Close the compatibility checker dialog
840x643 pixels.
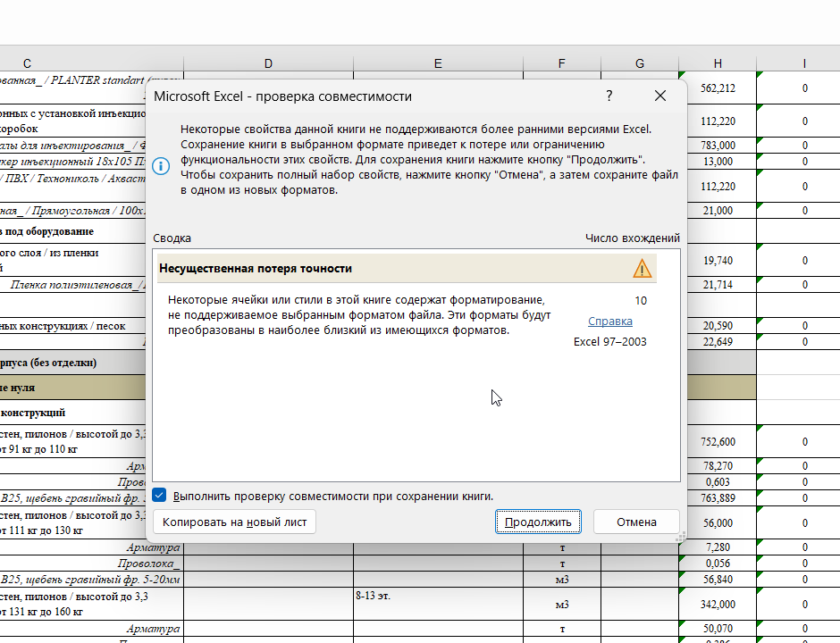(x=660, y=96)
